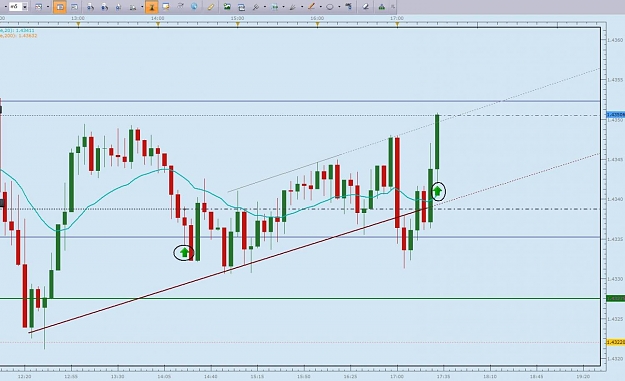Expand dropdown next to green arrows icon
Screen dimensions: 625x381
coord(283,7)
